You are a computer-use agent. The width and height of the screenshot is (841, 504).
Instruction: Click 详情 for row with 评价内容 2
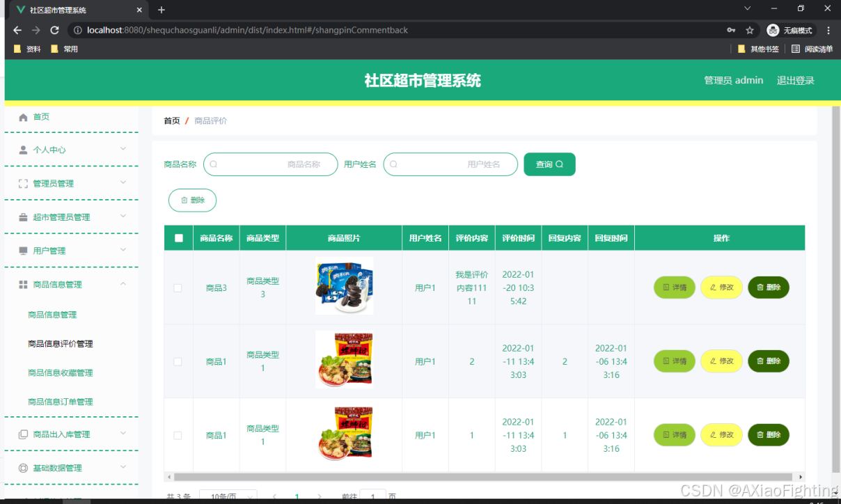click(675, 361)
